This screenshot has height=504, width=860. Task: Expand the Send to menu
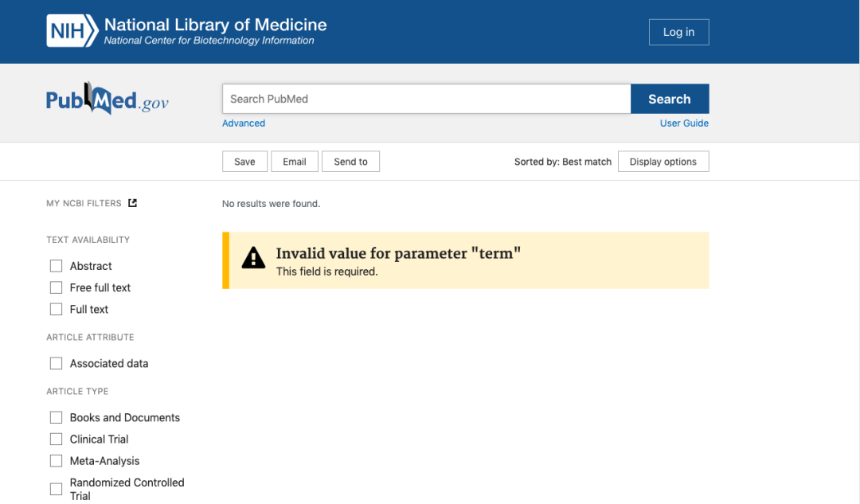pyautogui.click(x=350, y=162)
